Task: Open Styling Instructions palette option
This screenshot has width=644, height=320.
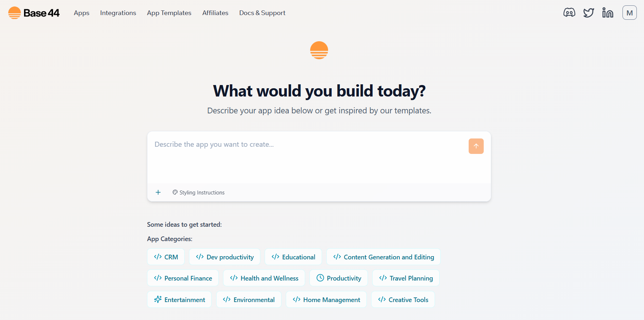Action: [x=199, y=192]
